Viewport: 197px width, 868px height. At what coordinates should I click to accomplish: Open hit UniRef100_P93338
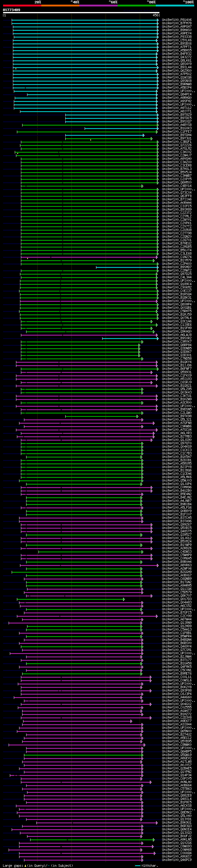pos(177,37)
